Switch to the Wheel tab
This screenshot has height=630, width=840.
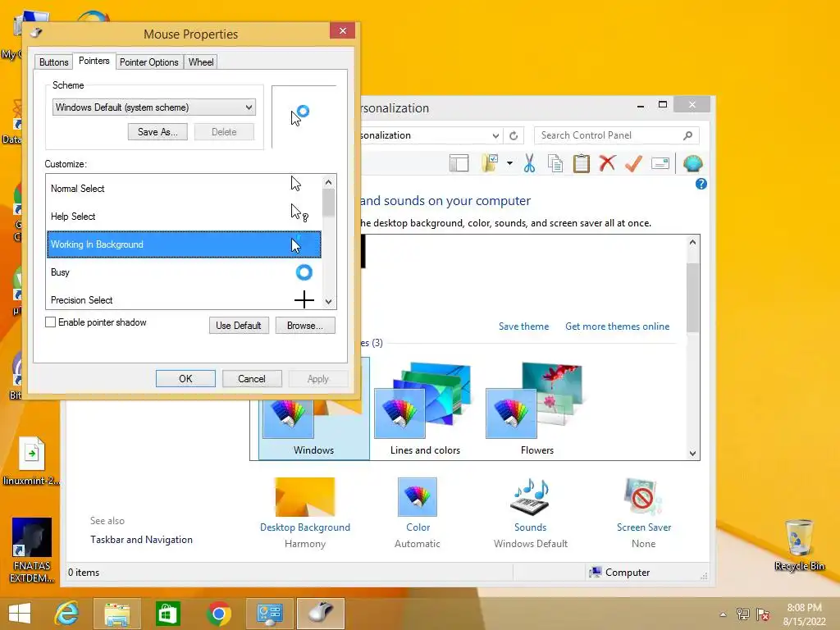tap(201, 62)
